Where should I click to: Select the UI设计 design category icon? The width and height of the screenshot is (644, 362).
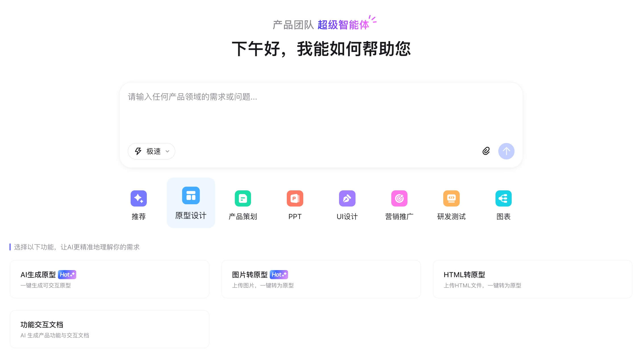point(347,198)
